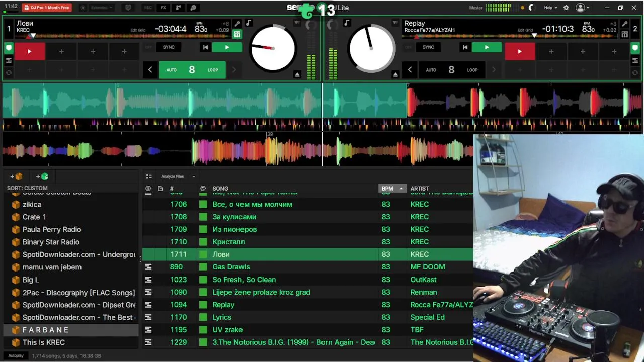Jump to track start on deck 2
The height and width of the screenshot is (362, 644).
coord(465,47)
